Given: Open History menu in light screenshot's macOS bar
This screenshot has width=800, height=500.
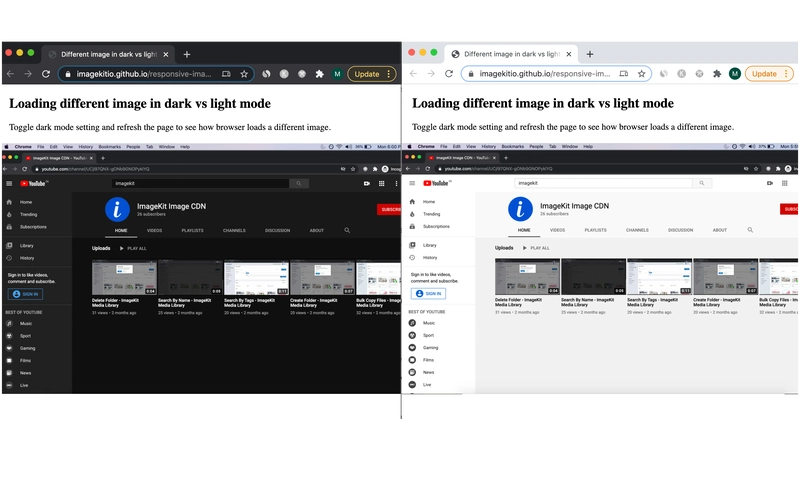Looking at the screenshot, I should coord(489,146).
